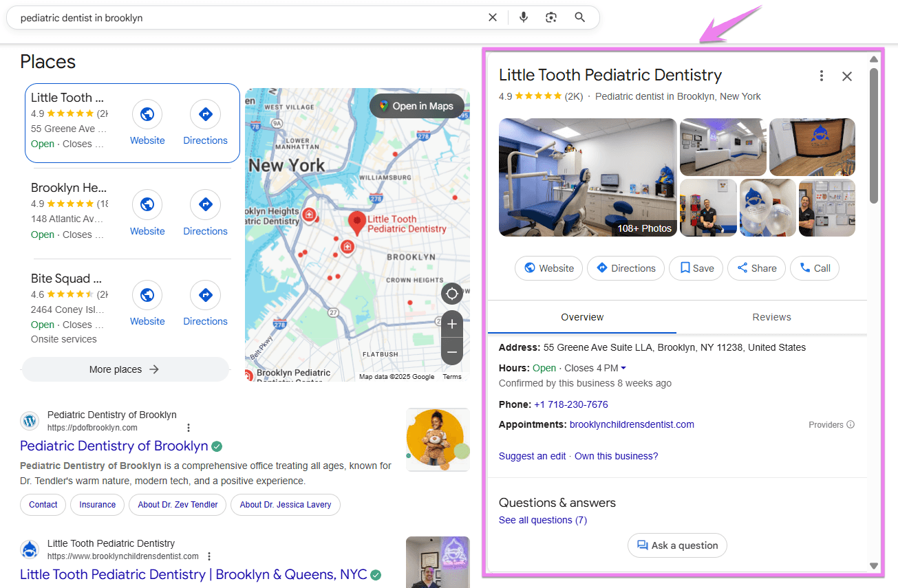
Task: Select the Overview tab
Action: pyautogui.click(x=581, y=317)
